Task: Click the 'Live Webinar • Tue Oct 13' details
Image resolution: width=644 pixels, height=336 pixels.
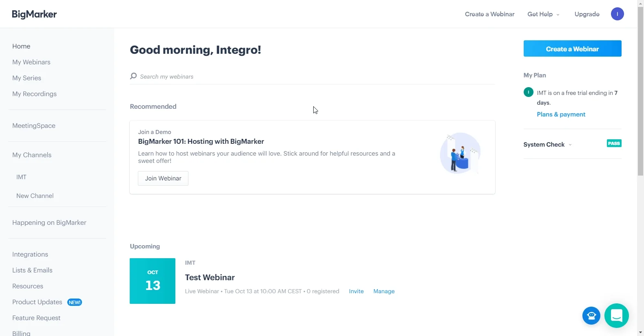Action: (262, 291)
